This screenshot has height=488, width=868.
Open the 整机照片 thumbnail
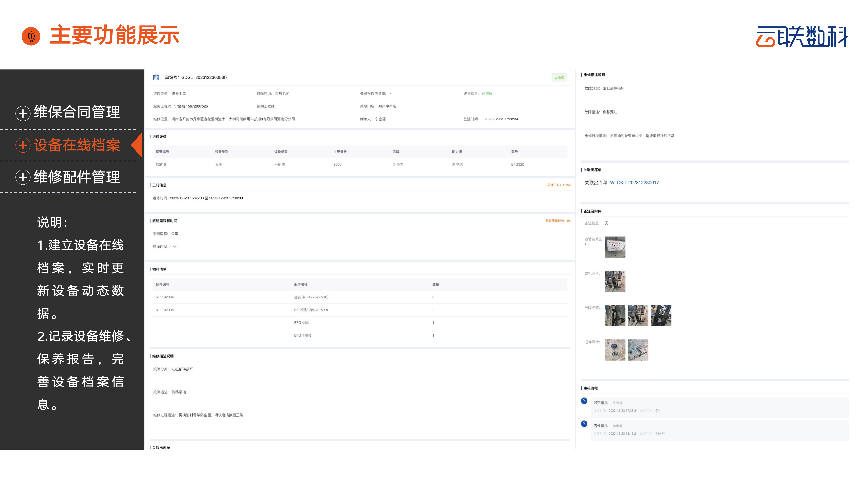tap(615, 281)
